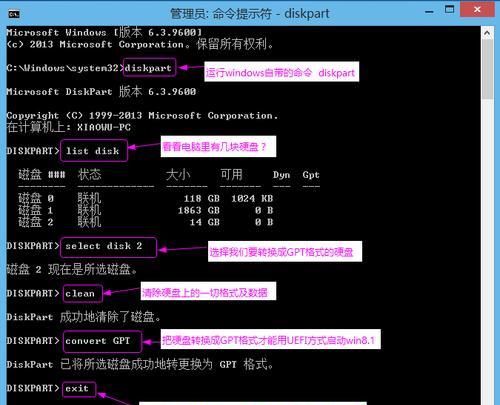Image resolution: width=500 pixels, height=405 pixels.
Task: Click the vertical scrollbar thumb
Action: (487, 69)
